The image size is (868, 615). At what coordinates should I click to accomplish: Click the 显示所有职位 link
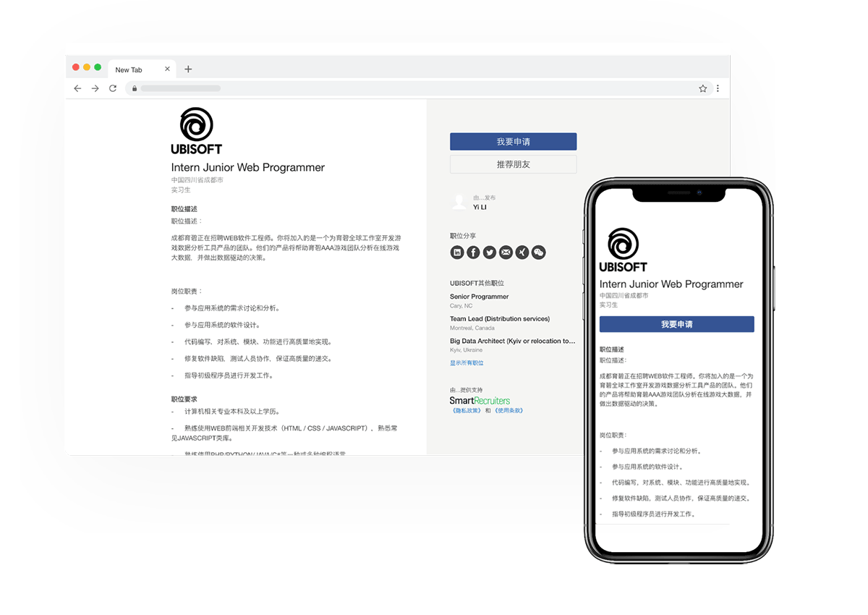(467, 362)
